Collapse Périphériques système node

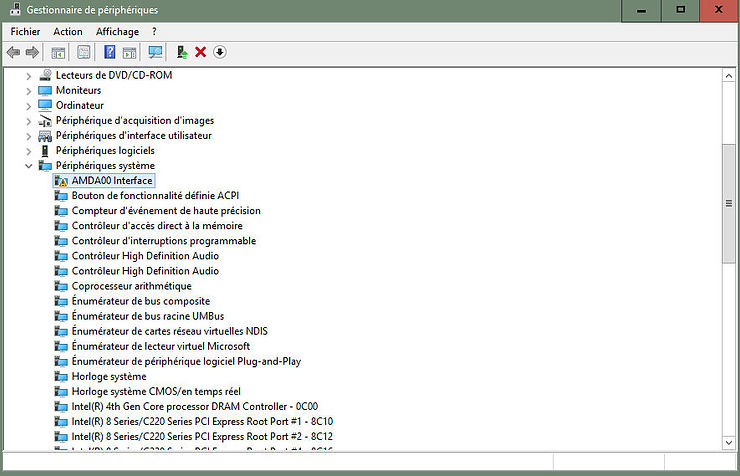29,166
